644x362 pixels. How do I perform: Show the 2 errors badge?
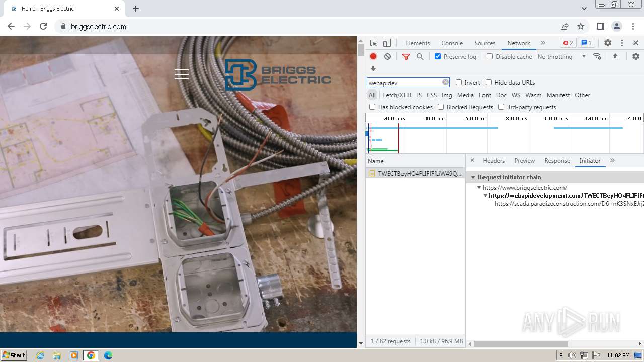click(568, 43)
